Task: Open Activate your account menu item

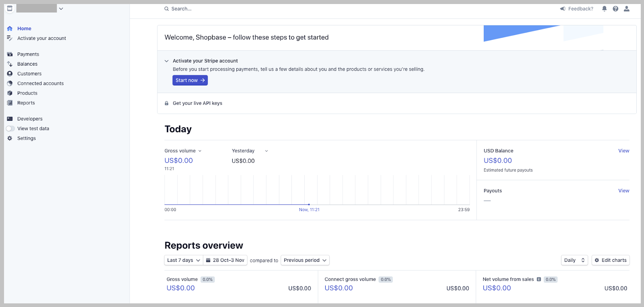Action: (41, 38)
